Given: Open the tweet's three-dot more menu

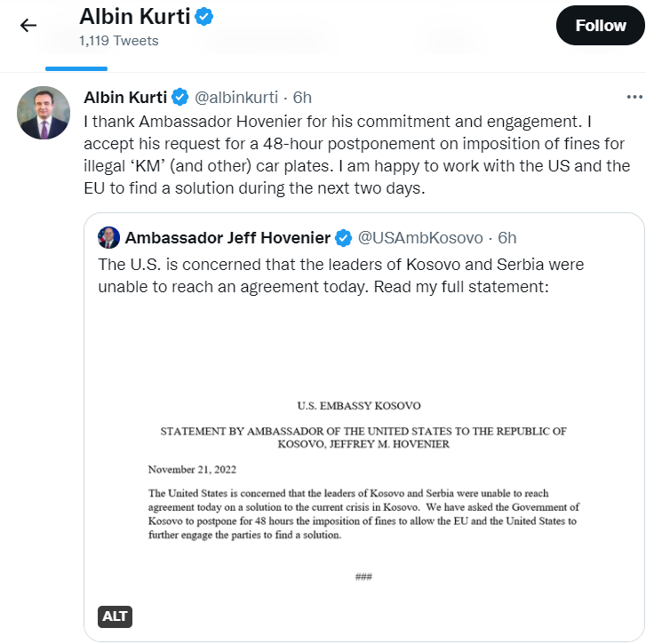Looking at the screenshot, I should (x=634, y=97).
